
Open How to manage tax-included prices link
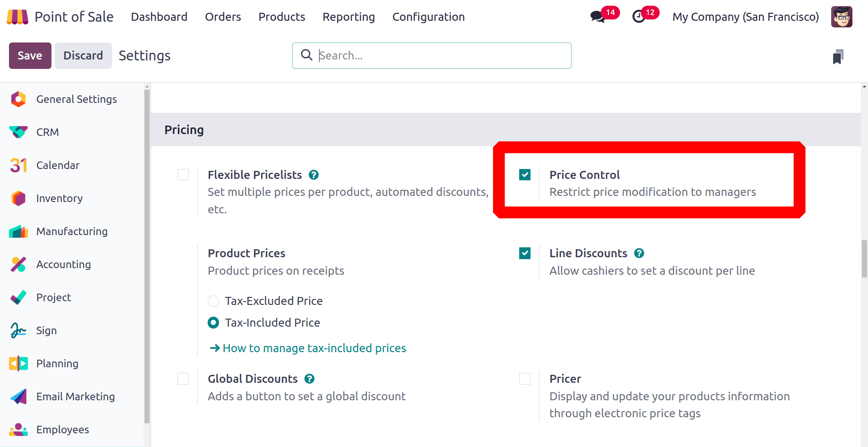314,348
